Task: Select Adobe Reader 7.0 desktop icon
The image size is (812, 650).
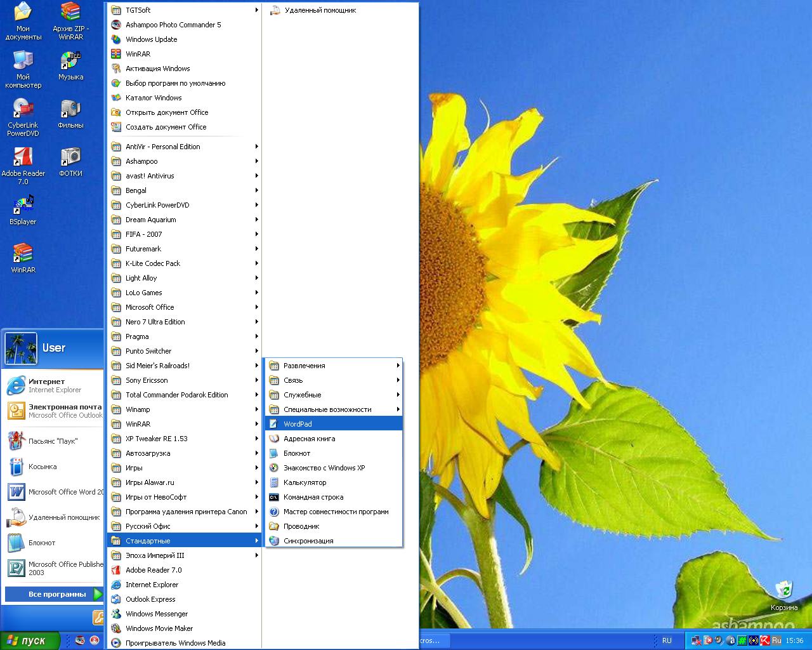Action: (23, 166)
